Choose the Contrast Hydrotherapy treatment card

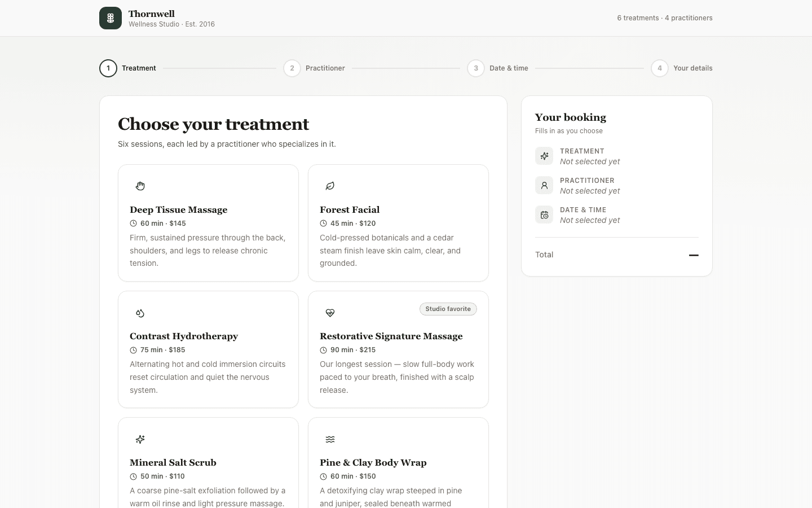(208, 349)
